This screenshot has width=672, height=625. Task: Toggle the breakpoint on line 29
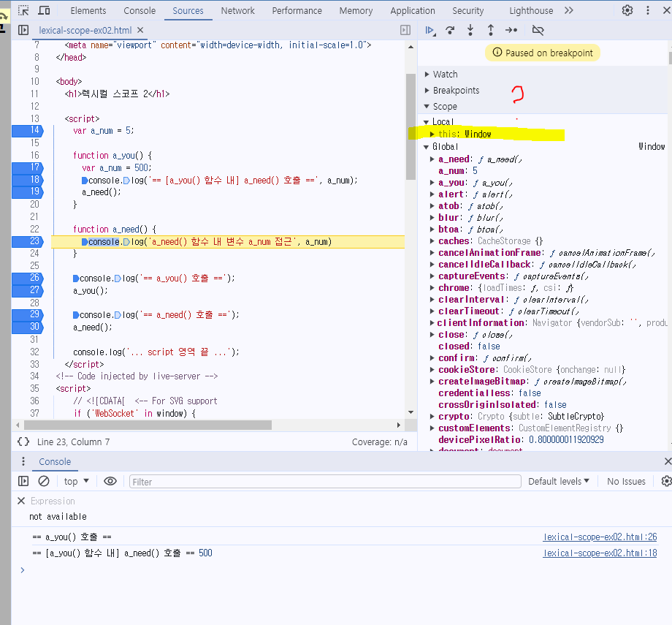coord(28,314)
